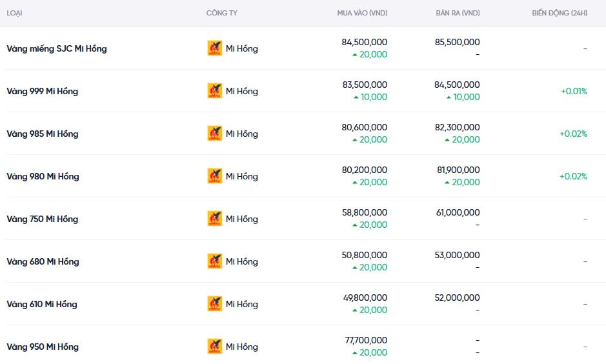The width and height of the screenshot is (606, 364).
Task: Click Mi Hồng logo in Vàng 950 row
Action: 214,347
